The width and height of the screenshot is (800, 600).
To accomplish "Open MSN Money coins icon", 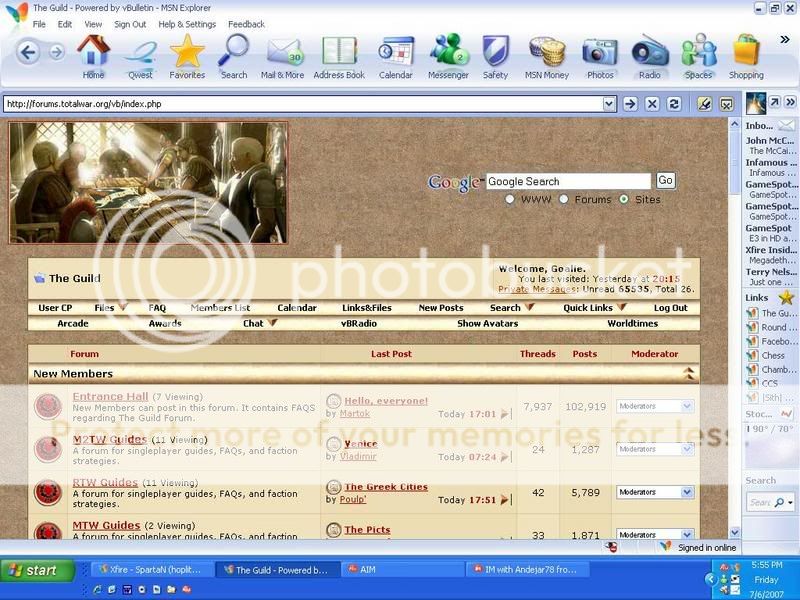I will [x=546, y=58].
